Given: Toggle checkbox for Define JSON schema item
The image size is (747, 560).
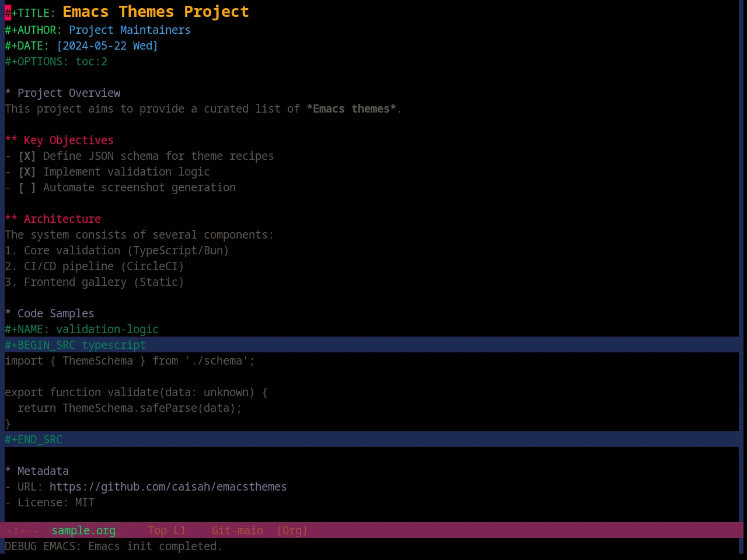Looking at the screenshot, I should (27, 156).
